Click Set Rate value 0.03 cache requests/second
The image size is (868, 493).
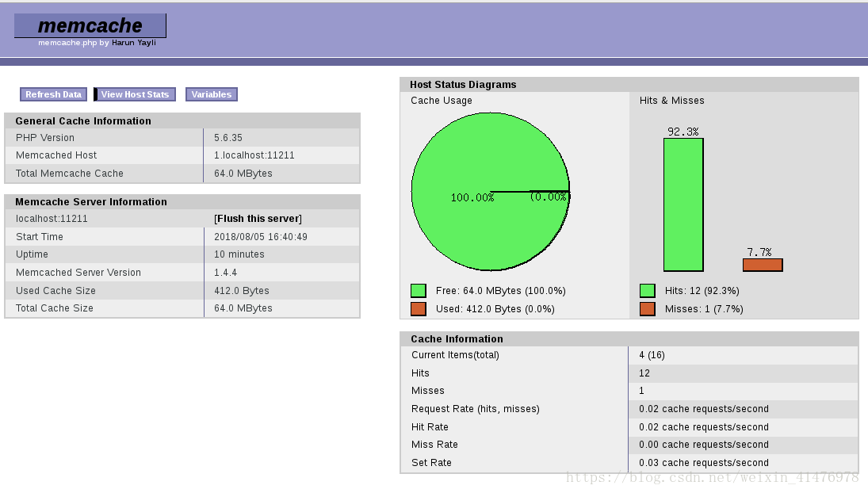coord(704,463)
